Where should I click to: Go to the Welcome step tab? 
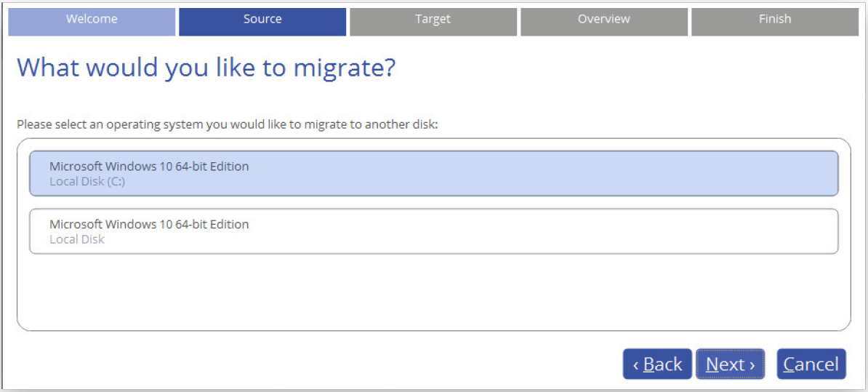(92, 20)
